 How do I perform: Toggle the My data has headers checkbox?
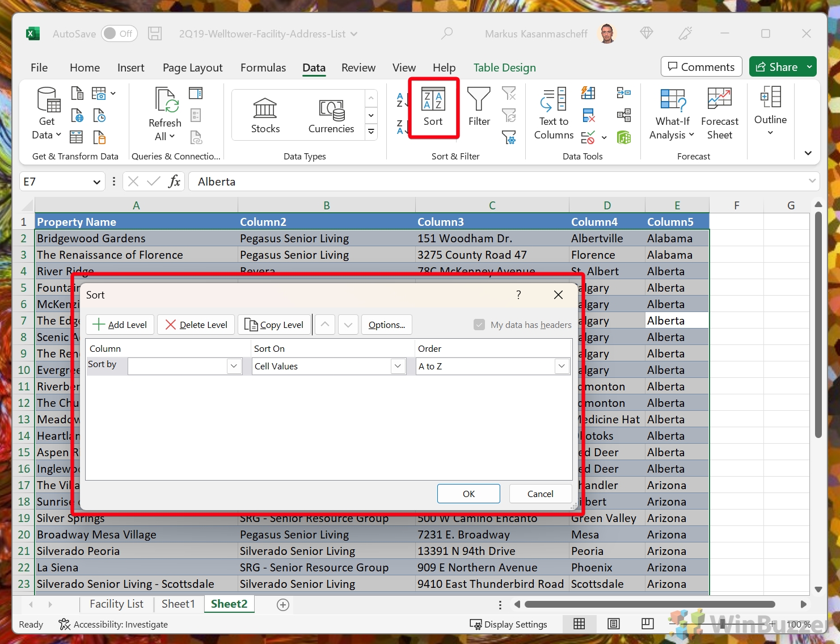pyautogui.click(x=479, y=325)
